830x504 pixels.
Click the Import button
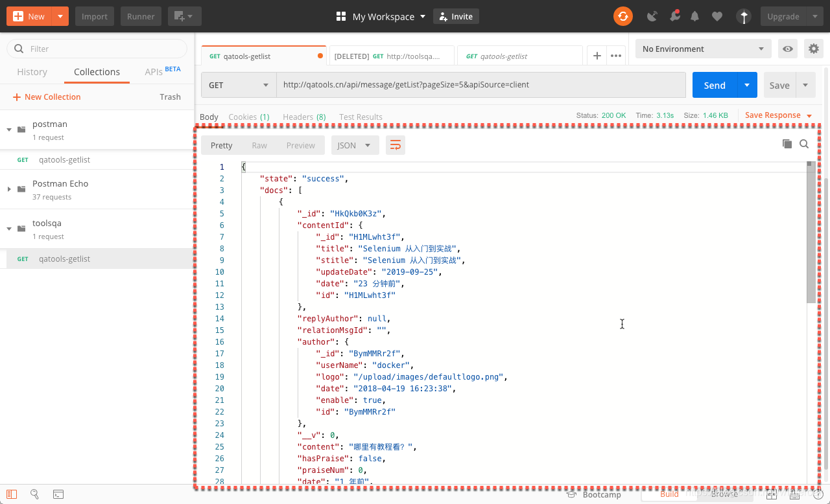[x=95, y=16]
